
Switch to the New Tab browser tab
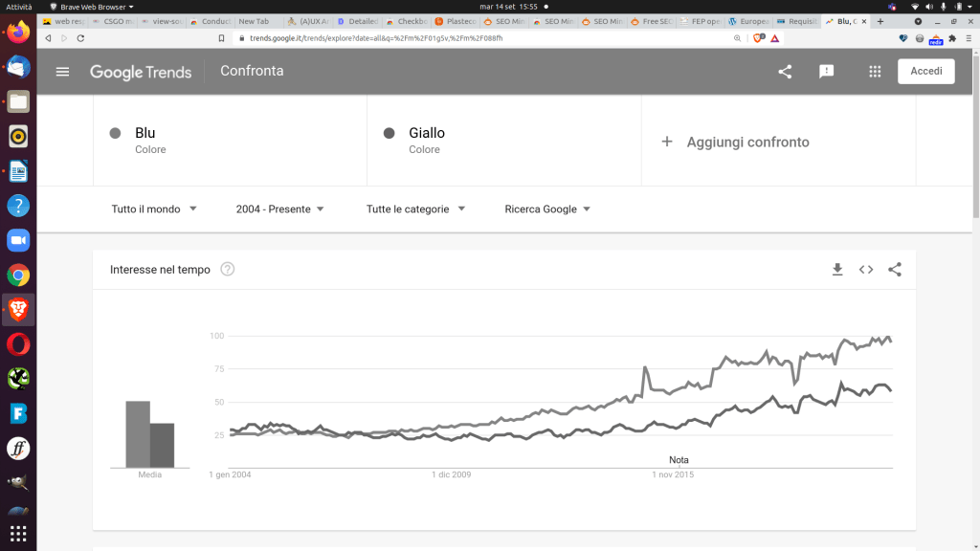point(255,21)
